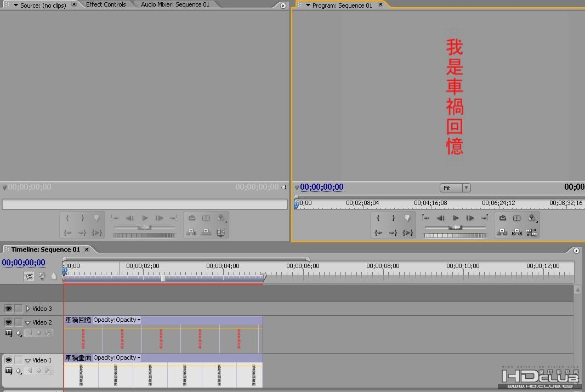
Task: Toggle lock box on Video 1
Action: click(18, 360)
